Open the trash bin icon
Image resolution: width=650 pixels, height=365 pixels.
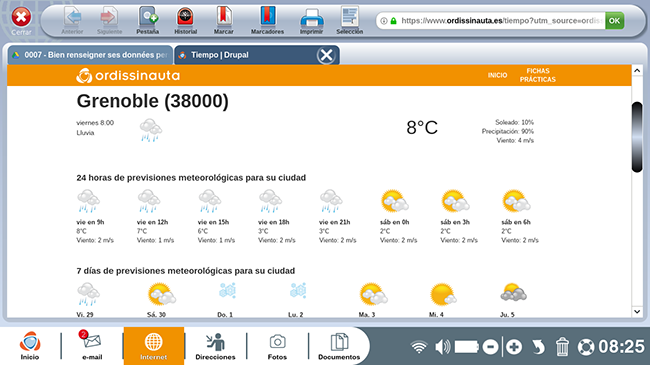tap(562, 347)
